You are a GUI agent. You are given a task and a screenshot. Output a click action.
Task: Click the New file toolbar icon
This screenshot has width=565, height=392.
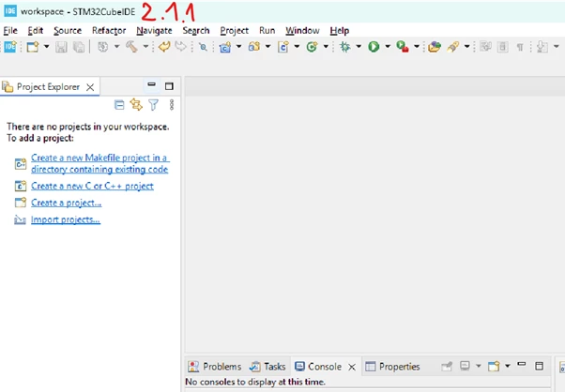coord(33,47)
